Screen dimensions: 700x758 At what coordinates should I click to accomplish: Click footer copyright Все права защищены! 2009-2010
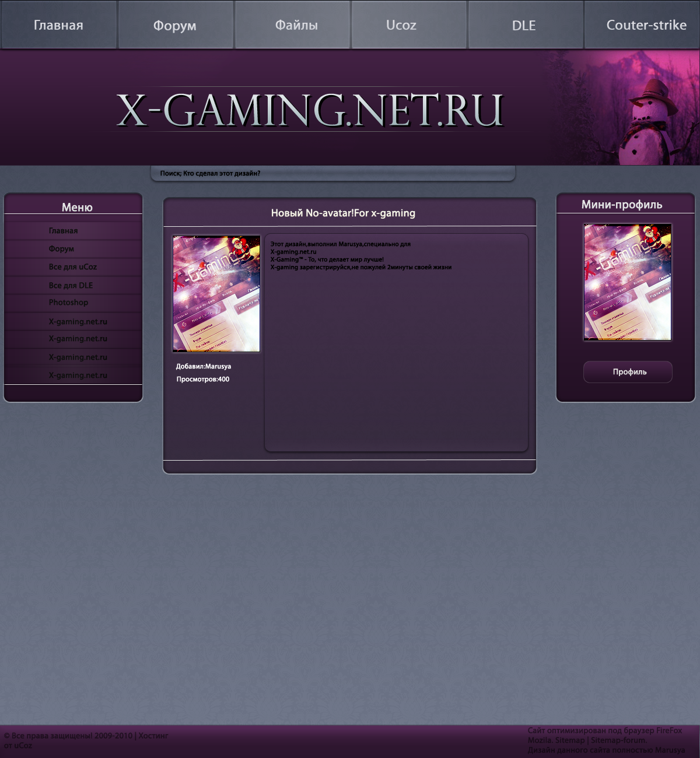(68, 736)
